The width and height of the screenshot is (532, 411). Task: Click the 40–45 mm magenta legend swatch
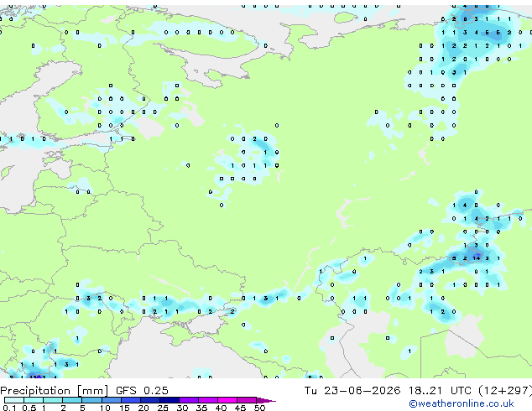click(227, 400)
